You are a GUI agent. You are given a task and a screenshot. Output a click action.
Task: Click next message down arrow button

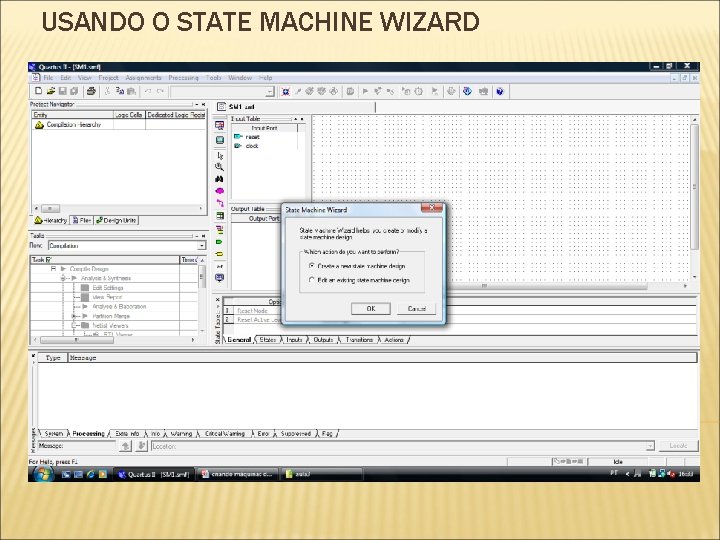click(x=141, y=446)
